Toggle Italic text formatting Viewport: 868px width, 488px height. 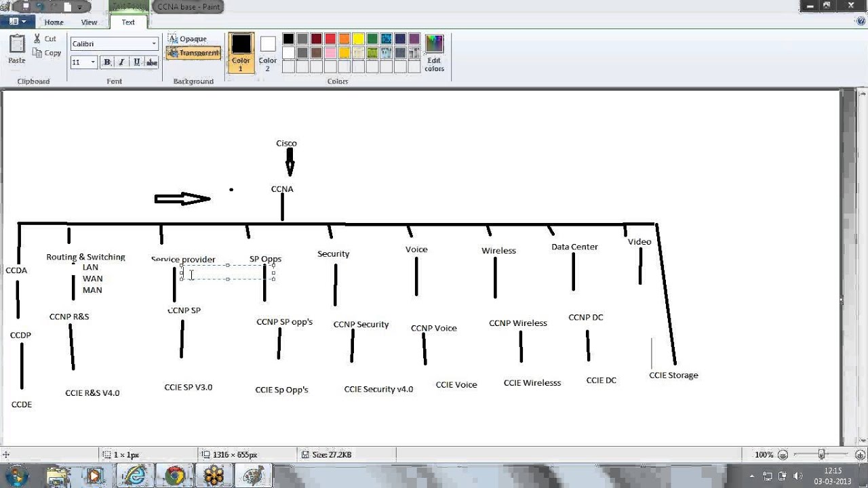click(121, 62)
